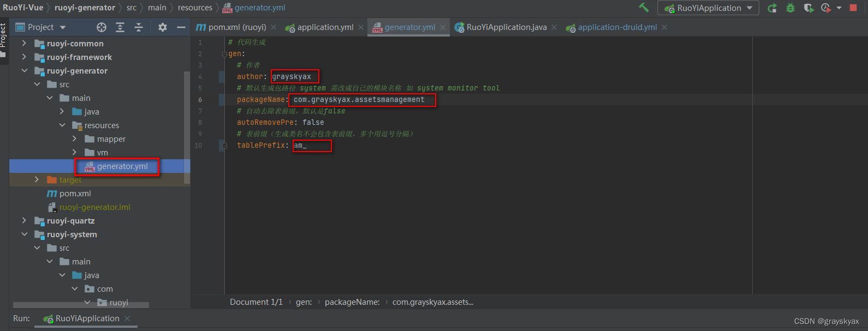Click the tablePrefix value am_

point(300,146)
